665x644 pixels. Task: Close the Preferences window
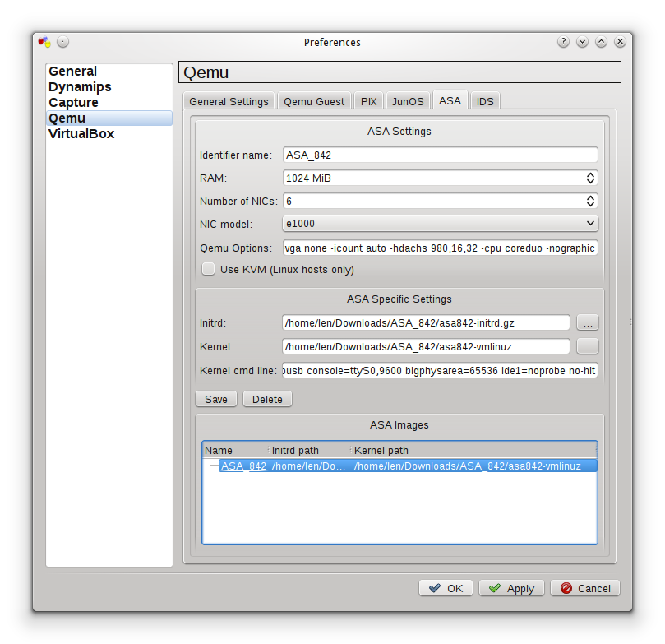(620, 42)
